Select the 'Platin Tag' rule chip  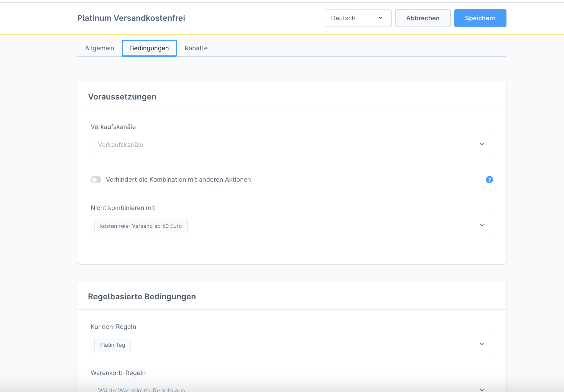coord(112,345)
